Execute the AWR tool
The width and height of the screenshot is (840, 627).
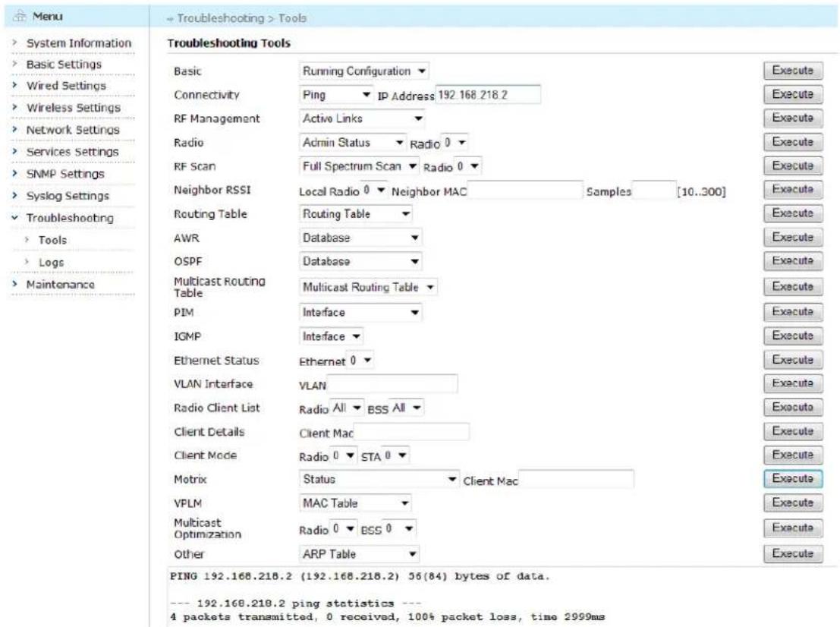coord(793,238)
